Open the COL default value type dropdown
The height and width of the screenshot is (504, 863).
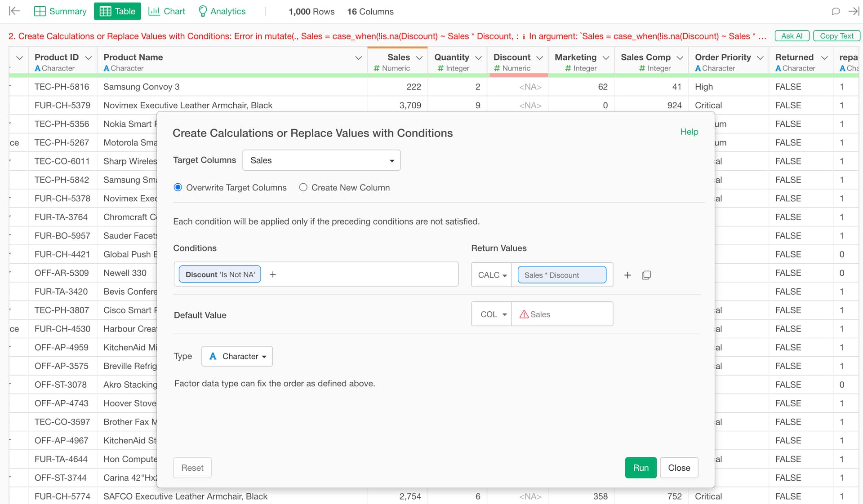(493, 314)
